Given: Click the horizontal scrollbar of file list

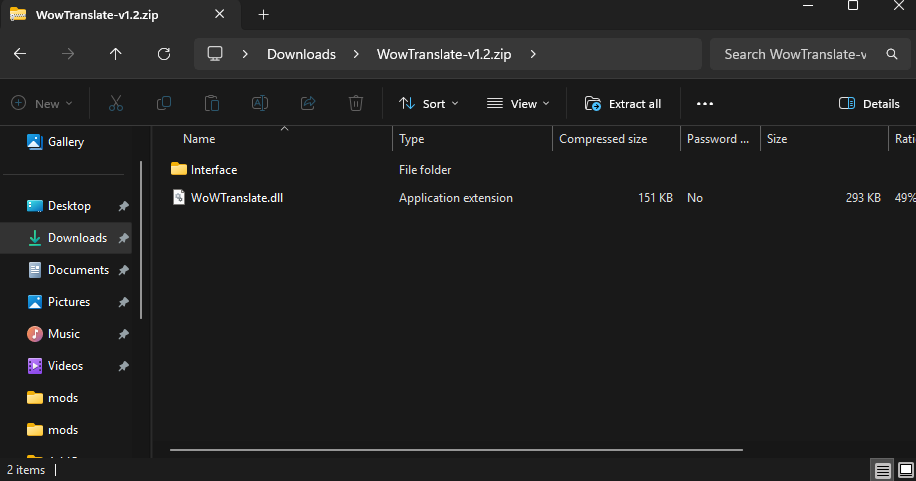Looking at the screenshot, I should coord(456,450).
